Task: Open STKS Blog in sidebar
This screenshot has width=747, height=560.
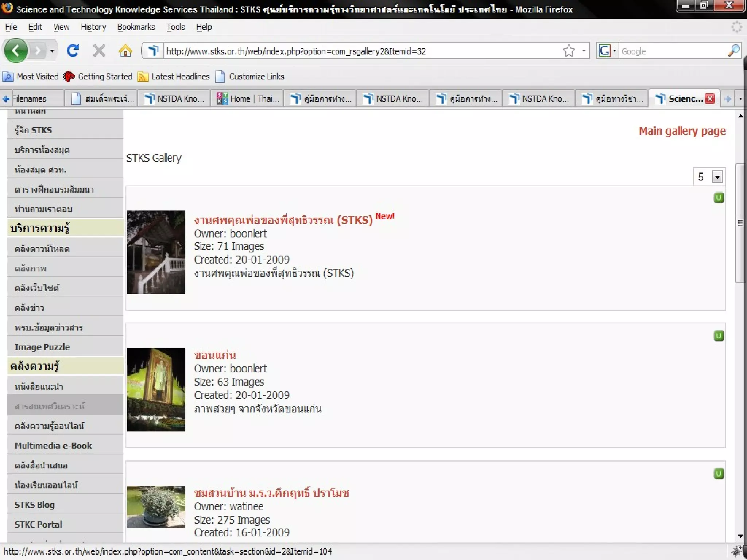Action: click(x=34, y=505)
